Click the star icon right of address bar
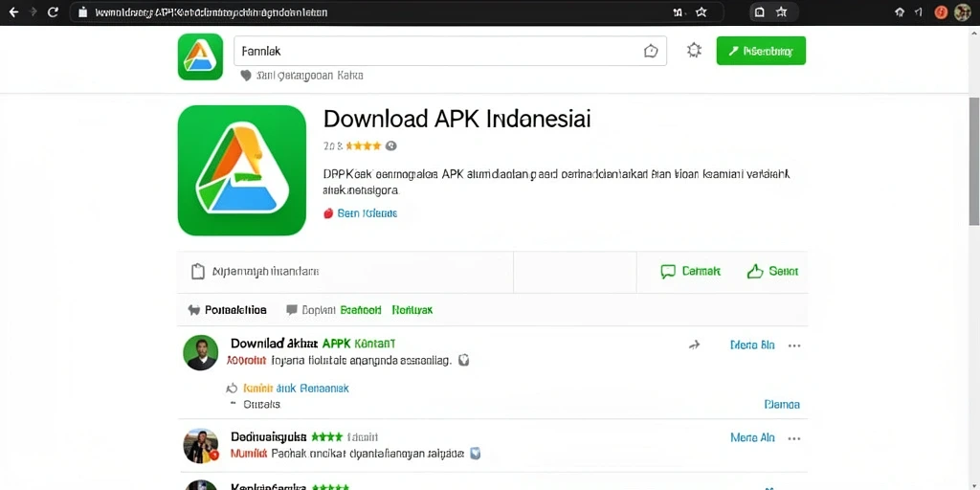 coord(781,11)
